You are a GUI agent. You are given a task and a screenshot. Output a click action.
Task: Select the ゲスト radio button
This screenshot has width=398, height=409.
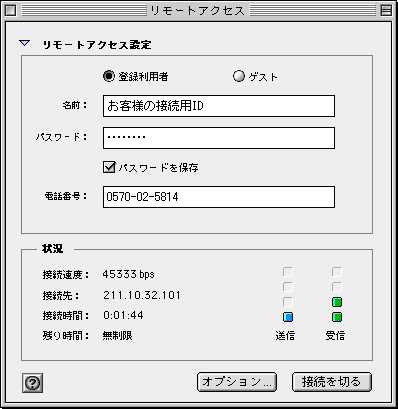(239, 76)
